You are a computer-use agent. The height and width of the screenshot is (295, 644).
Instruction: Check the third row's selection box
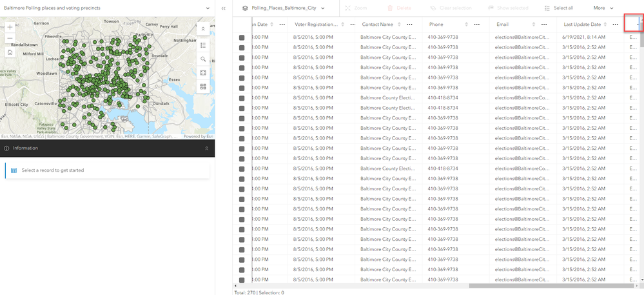tap(242, 57)
